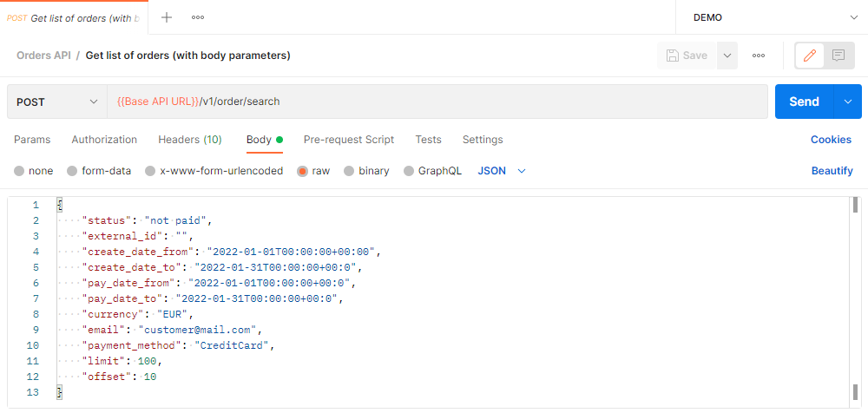Click the comments speech bubble icon
Image resolution: width=868 pixels, height=413 pixels.
coord(838,56)
